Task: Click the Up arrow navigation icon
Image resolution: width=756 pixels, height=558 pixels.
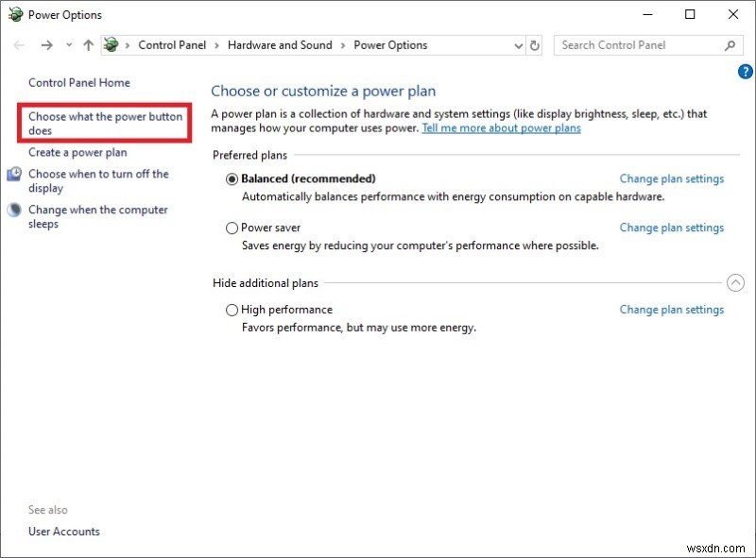Action: 88,45
